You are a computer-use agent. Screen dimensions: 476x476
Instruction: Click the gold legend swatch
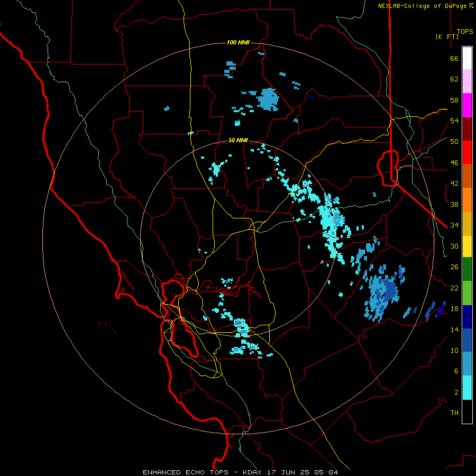(x=467, y=224)
